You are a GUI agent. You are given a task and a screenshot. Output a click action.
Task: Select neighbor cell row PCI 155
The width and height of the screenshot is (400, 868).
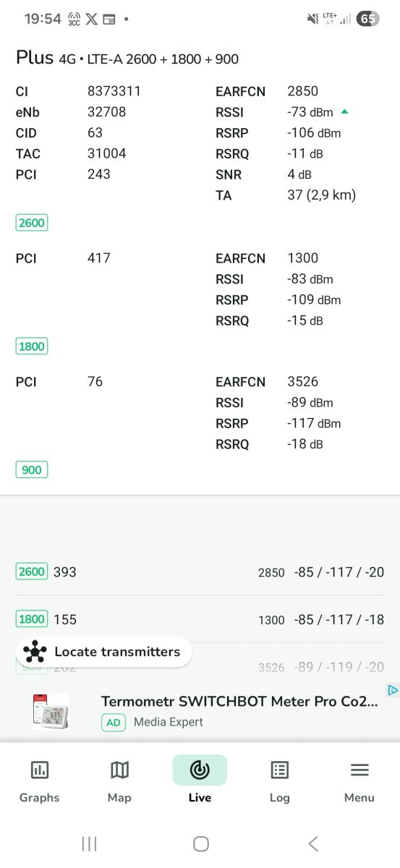point(200,619)
